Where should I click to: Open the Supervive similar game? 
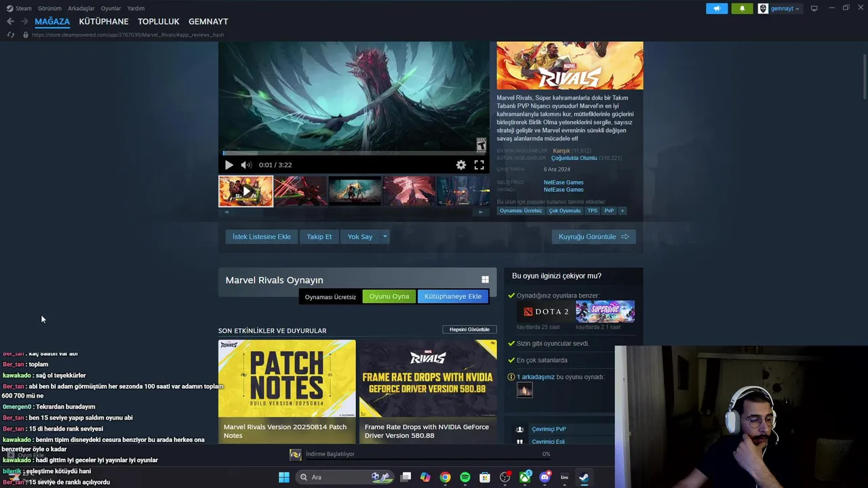[605, 312]
